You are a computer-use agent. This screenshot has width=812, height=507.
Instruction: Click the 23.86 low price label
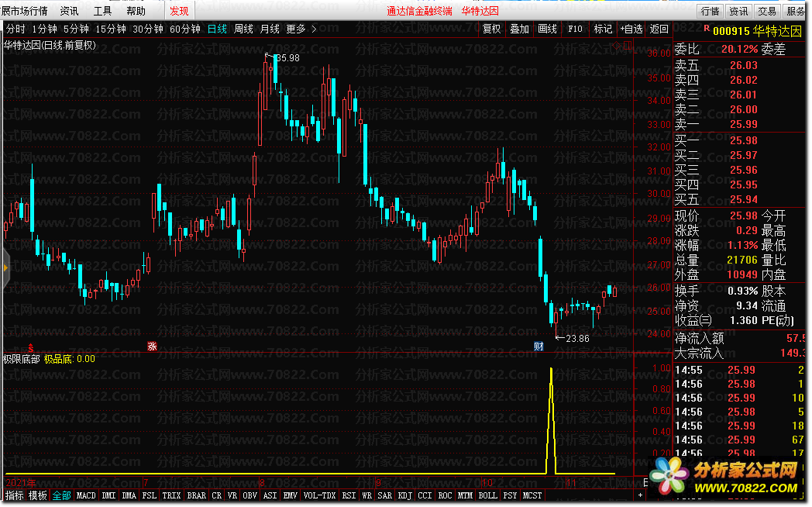click(x=577, y=339)
